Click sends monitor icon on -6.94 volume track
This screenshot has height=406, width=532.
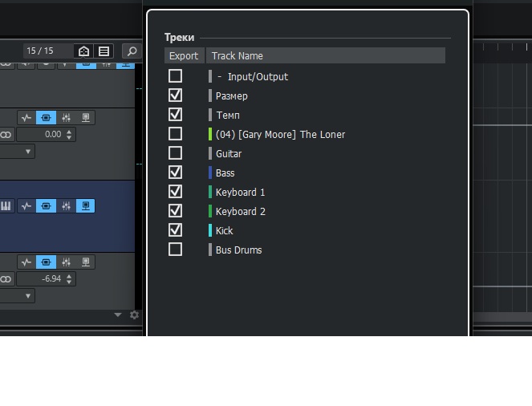pyautogui.click(x=86, y=262)
